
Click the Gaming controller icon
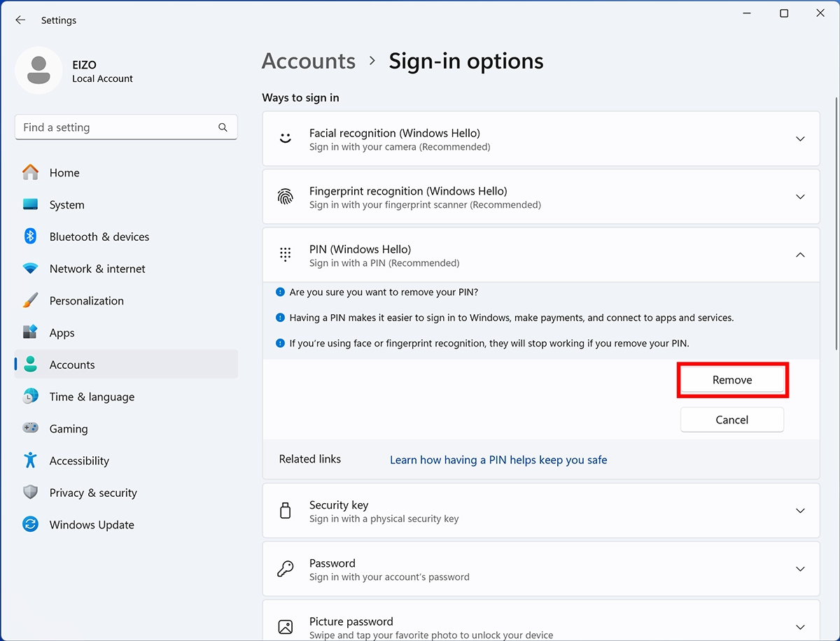click(30, 428)
